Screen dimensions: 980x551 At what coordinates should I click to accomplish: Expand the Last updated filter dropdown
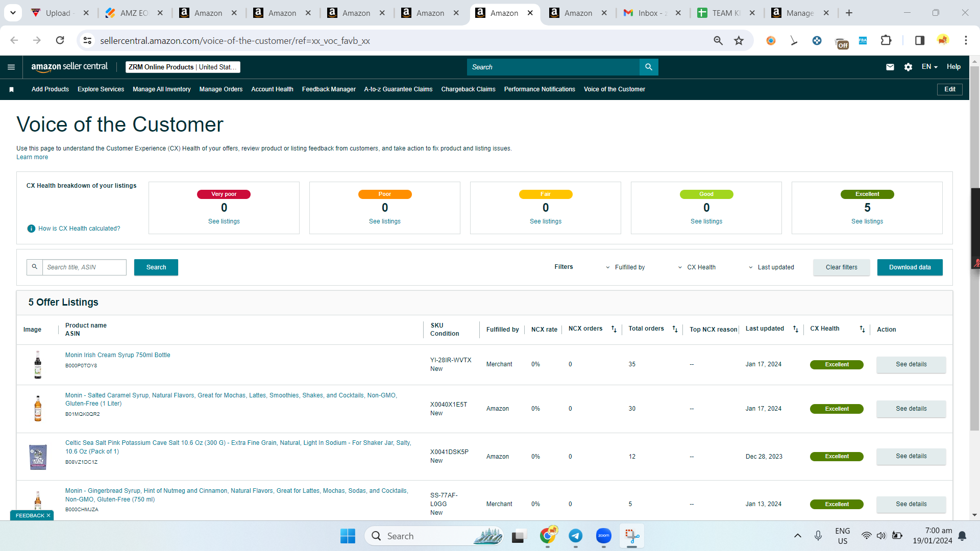(771, 267)
